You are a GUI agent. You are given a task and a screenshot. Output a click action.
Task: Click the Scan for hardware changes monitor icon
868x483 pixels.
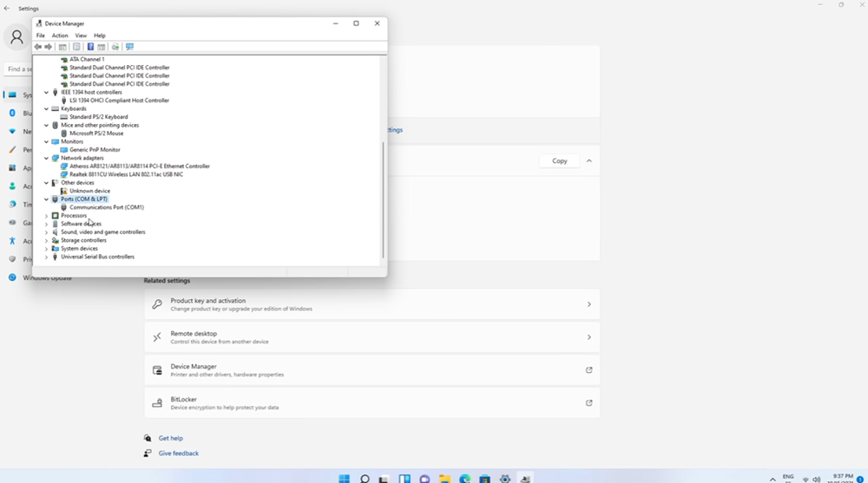tap(129, 47)
